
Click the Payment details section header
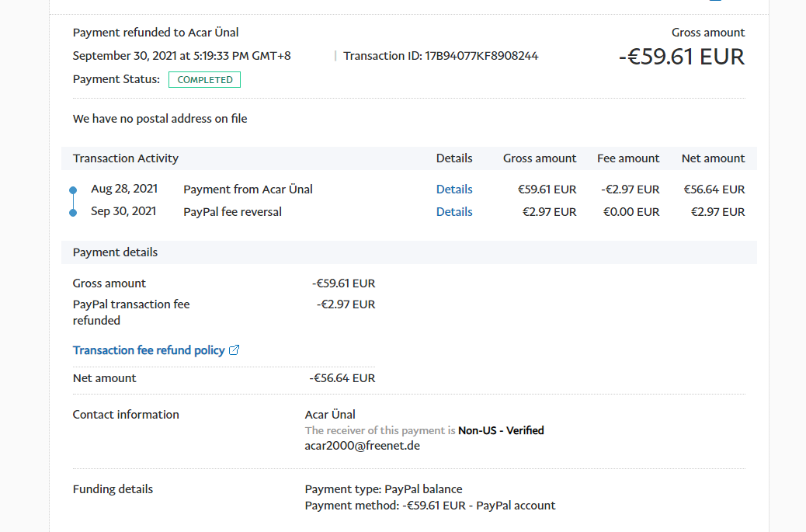tap(115, 252)
